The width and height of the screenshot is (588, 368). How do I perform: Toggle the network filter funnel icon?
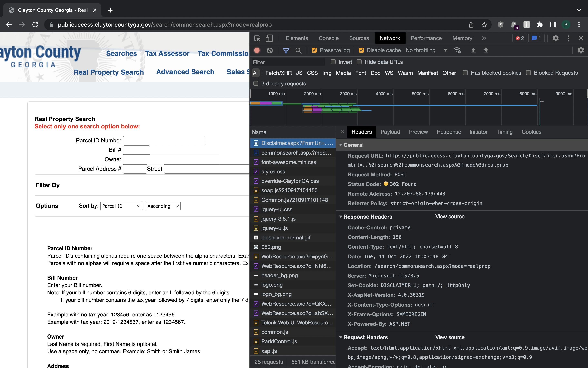tap(286, 50)
